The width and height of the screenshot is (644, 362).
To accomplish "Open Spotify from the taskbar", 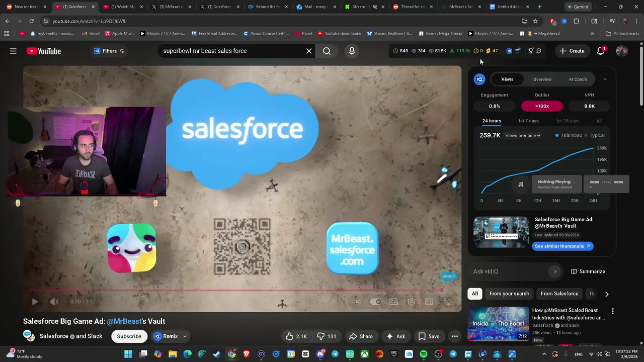I will point(424,354).
